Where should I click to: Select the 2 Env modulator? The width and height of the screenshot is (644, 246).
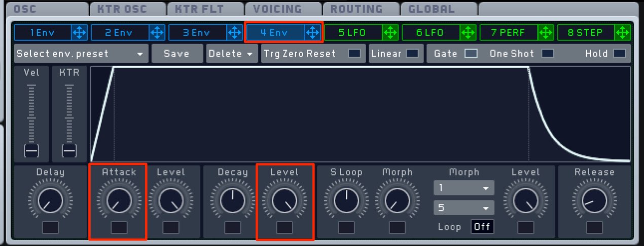pyautogui.click(x=121, y=33)
